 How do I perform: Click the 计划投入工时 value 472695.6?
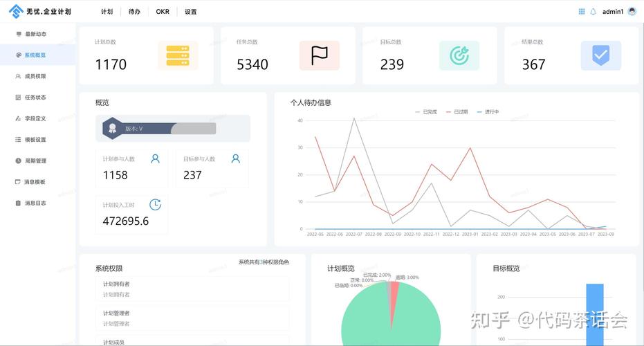[126, 221]
